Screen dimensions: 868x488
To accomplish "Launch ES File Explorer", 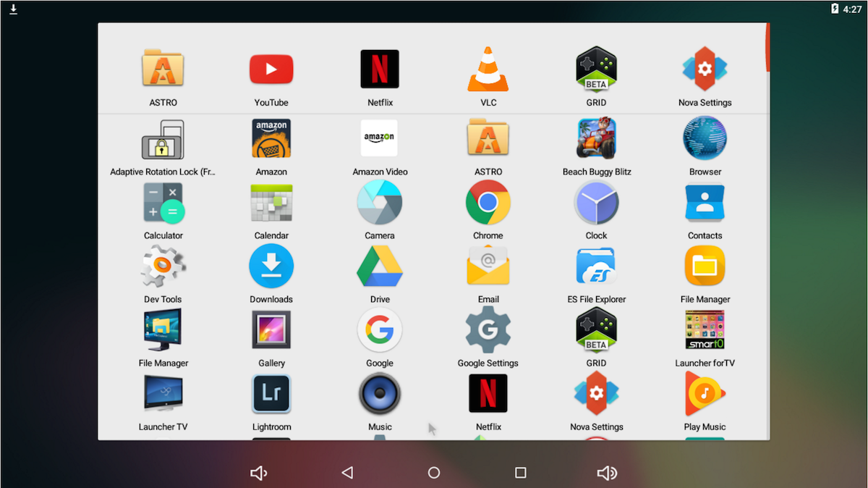I will click(x=597, y=266).
